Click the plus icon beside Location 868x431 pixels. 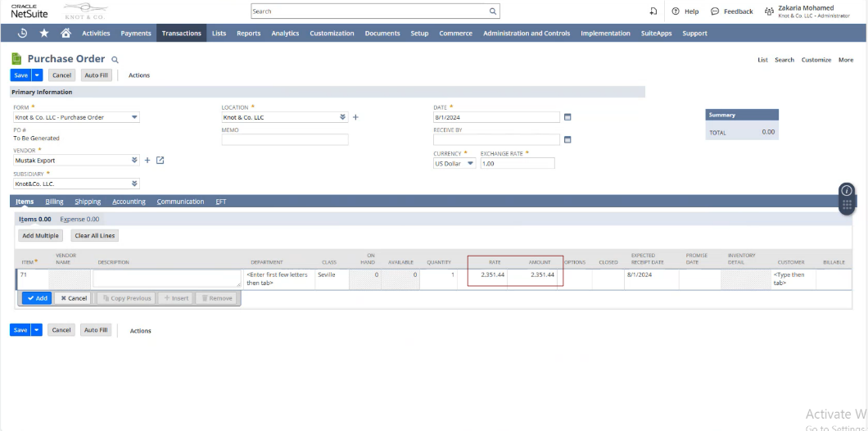coord(355,117)
